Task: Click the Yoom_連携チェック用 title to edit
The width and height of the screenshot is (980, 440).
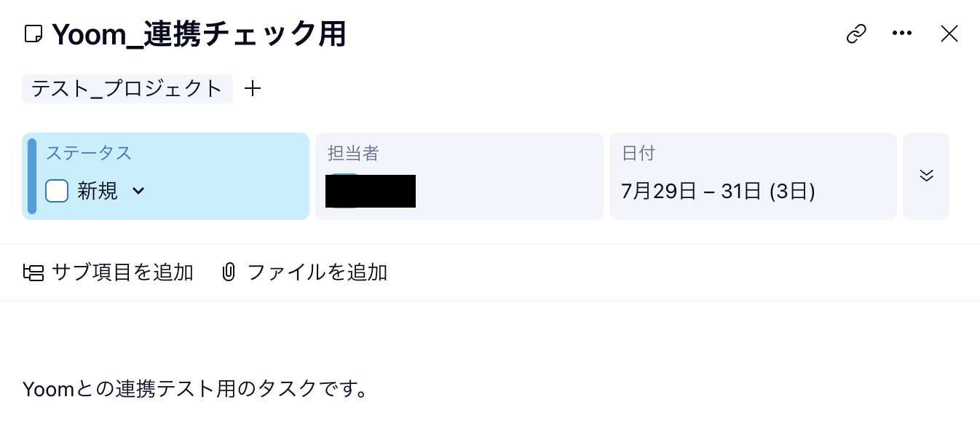Action: point(199,34)
